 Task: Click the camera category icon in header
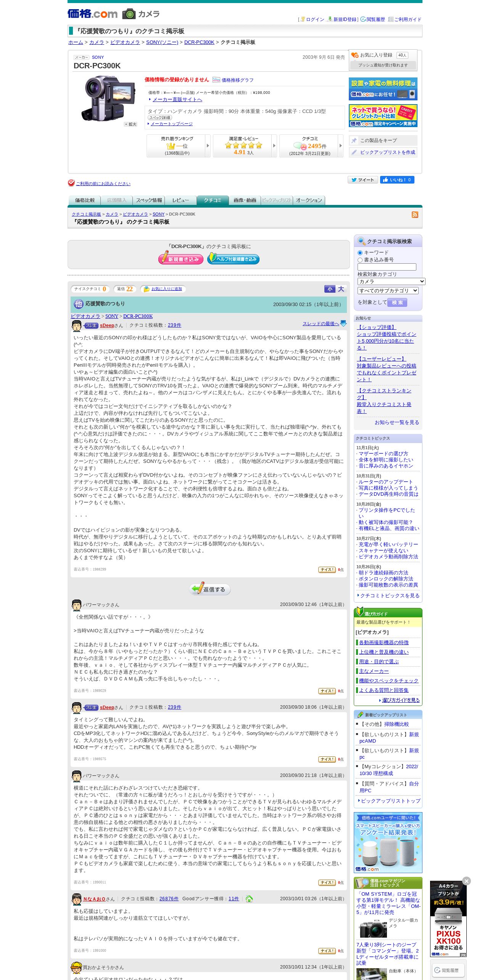(129, 14)
